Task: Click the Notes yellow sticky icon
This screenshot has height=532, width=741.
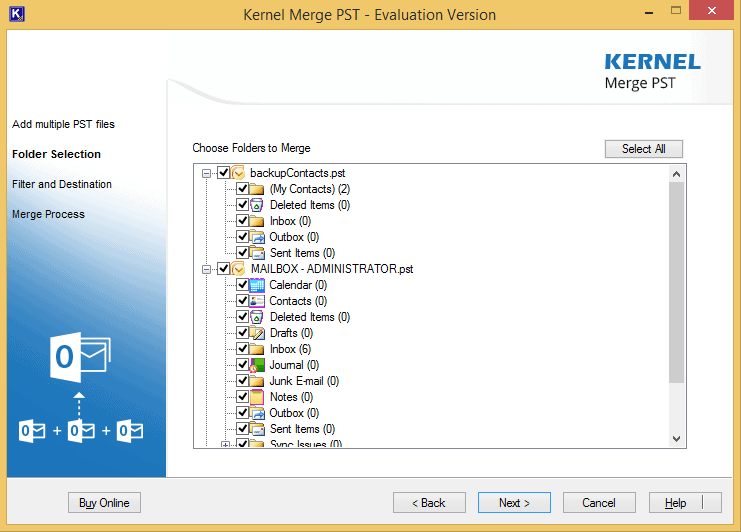Action: pos(257,397)
